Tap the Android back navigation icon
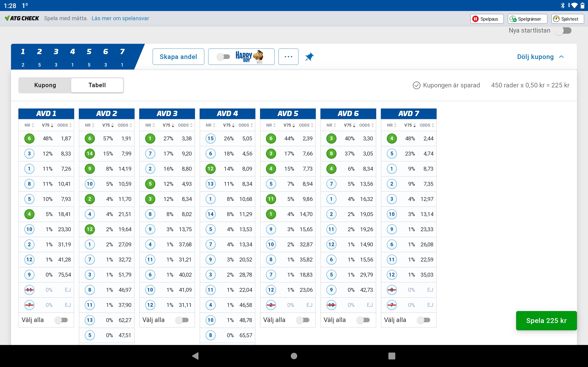Screen dimensions: 588x367 (x=195, y=356)
